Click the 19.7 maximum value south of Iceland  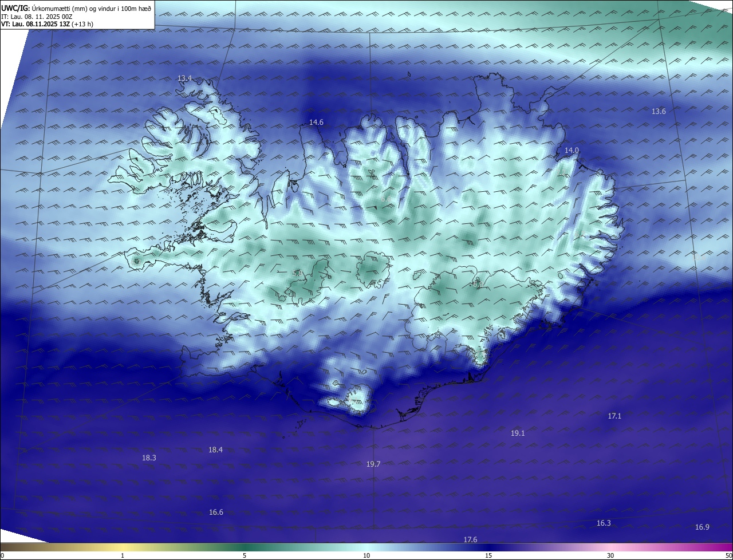pos(373,464)
